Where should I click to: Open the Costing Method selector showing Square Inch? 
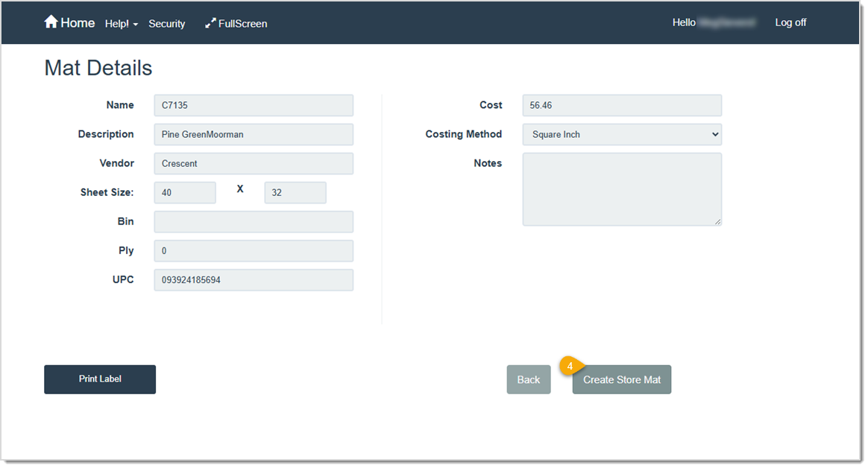[x=621, y=134]
